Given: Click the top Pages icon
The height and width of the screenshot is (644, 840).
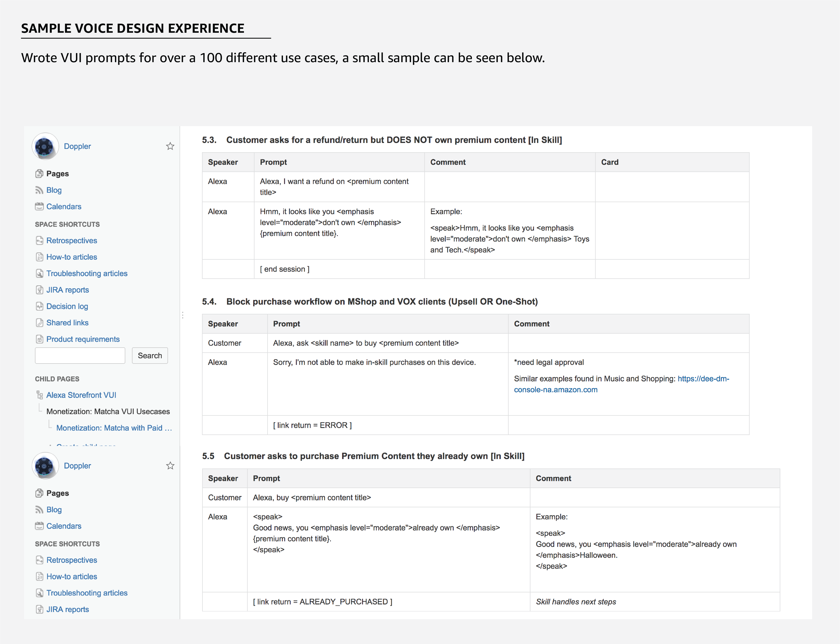Looking at the screenshot, I should coord(39,174).
